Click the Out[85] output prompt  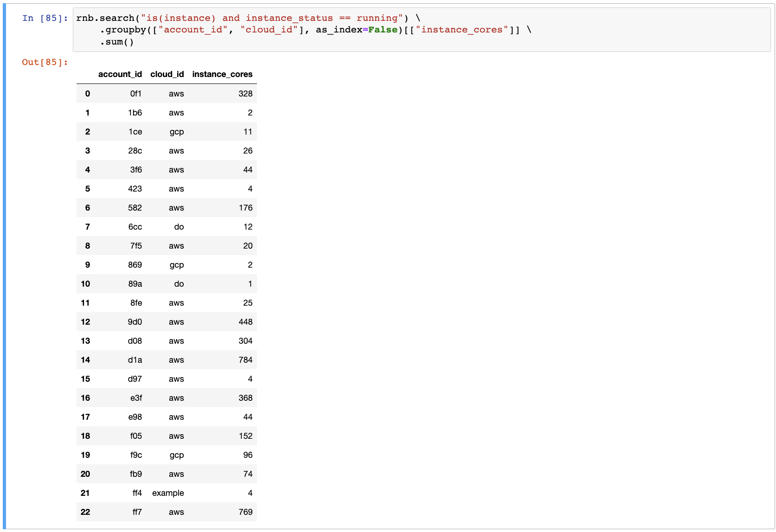(45, 62)
